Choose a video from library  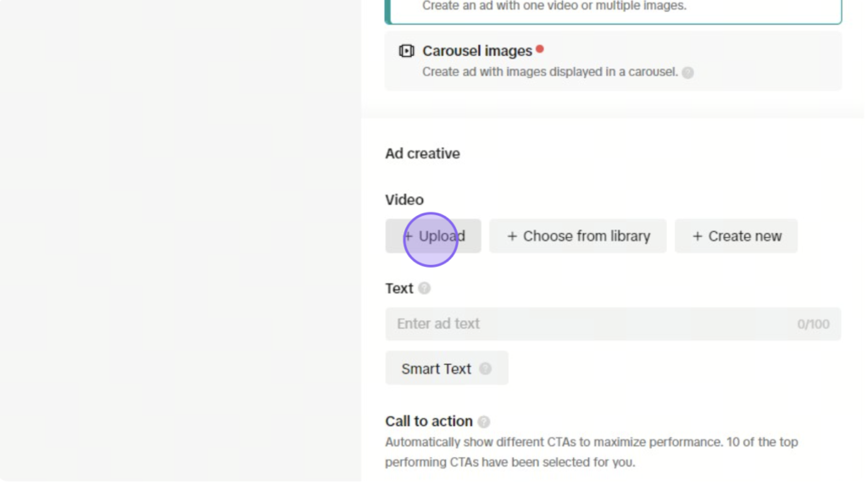577,236
